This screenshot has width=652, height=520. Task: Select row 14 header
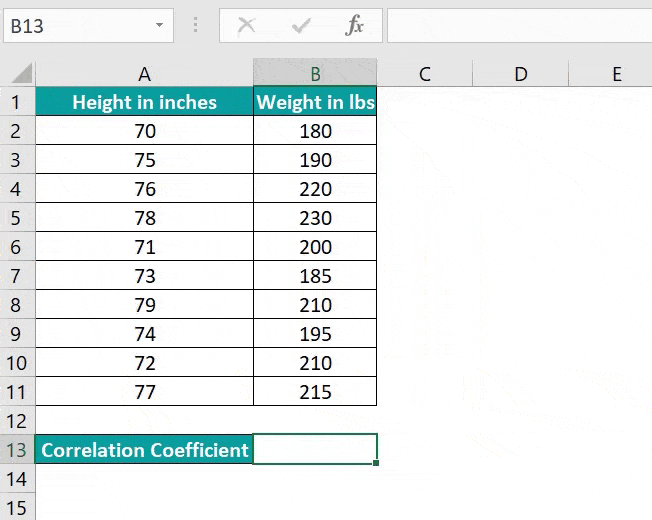point(17,478)
